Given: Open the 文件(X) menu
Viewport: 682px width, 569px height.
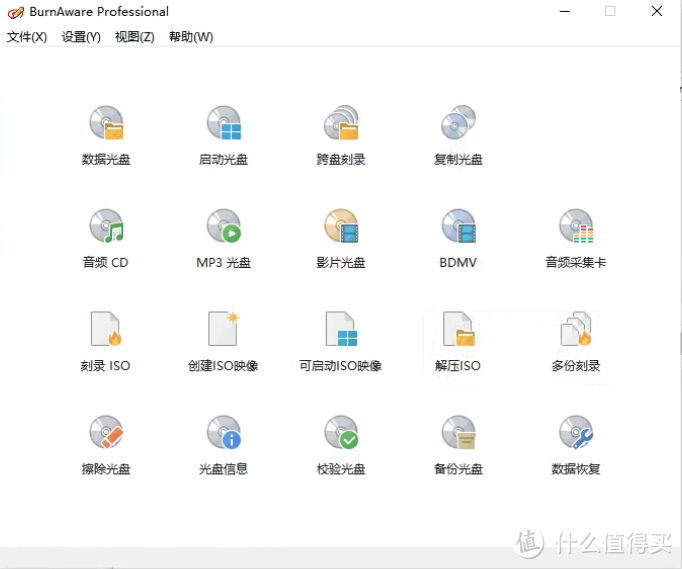Looking at the screenshot, I should pos(27,37).
